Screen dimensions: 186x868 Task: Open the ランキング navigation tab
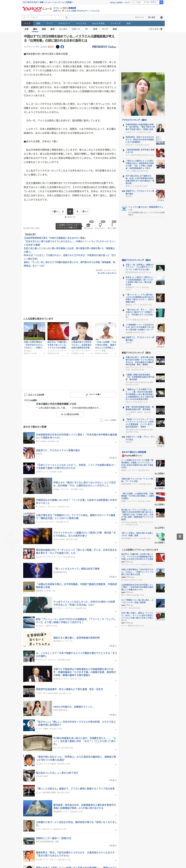pos(115,24)
